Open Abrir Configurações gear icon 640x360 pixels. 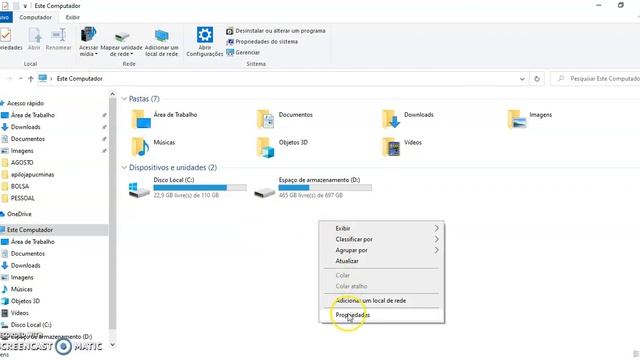click(204, 35)
